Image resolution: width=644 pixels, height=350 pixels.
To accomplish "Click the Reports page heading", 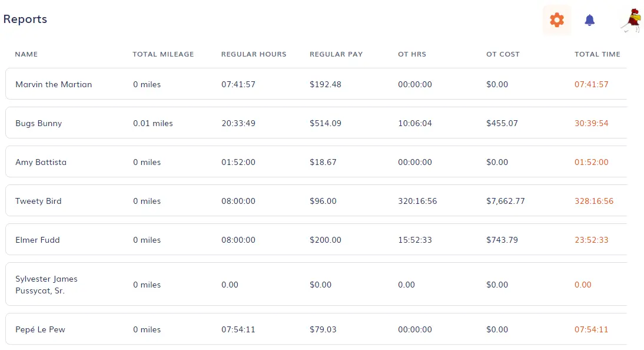I will pos(25,19).
